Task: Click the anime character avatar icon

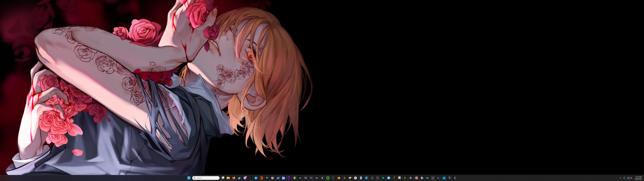Action: pos(416,178)
